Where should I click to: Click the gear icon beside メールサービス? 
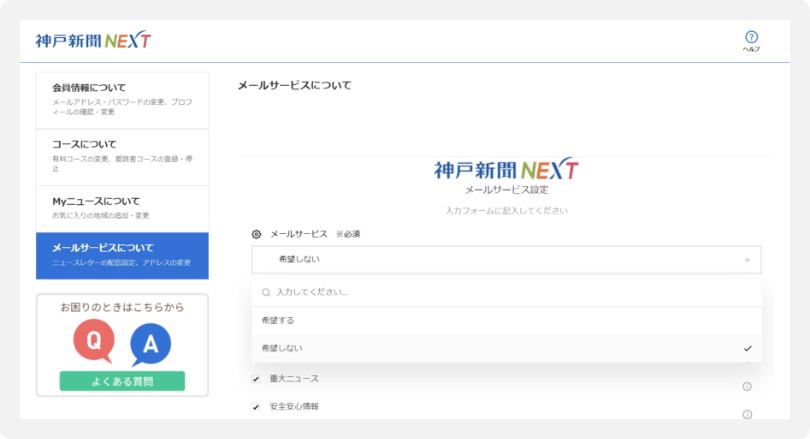256,234
